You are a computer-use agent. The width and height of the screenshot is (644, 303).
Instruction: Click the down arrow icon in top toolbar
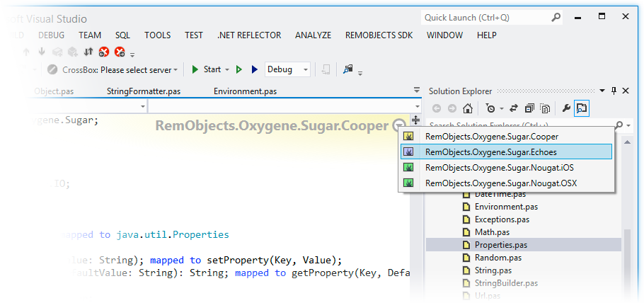coord(42,52)
